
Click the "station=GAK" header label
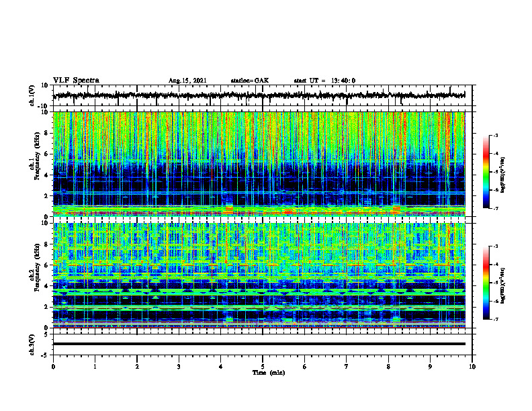[x=250, y=81]
